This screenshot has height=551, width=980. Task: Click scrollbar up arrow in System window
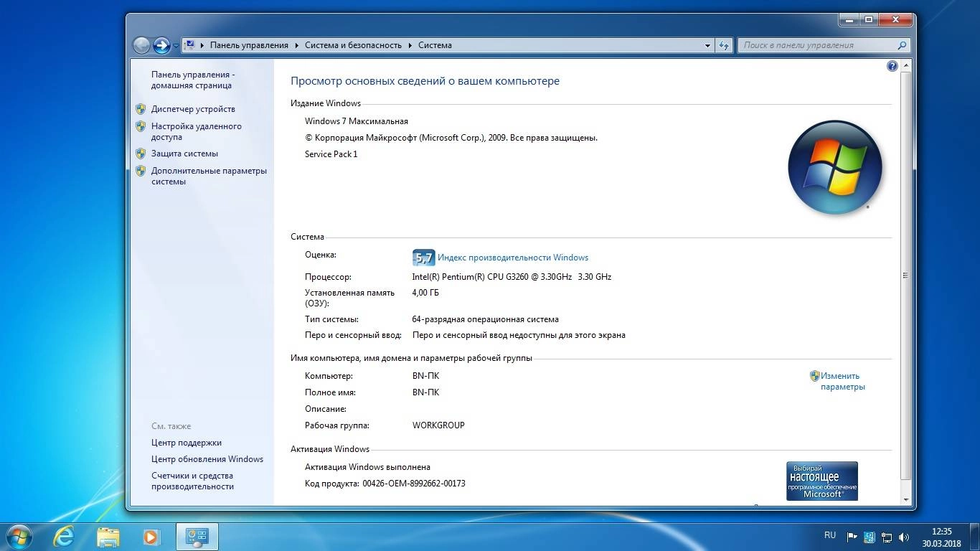[x=906, y=66]
